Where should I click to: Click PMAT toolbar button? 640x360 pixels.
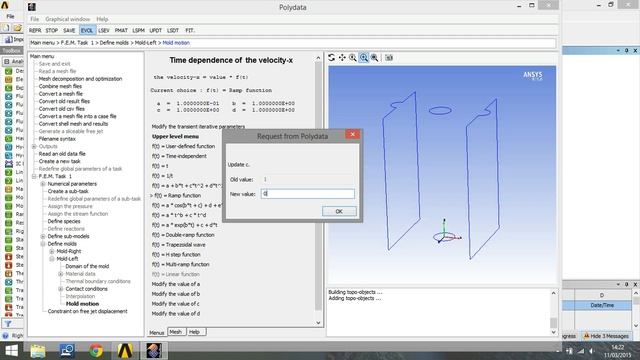pyautogui.click(x=121, y=31)
